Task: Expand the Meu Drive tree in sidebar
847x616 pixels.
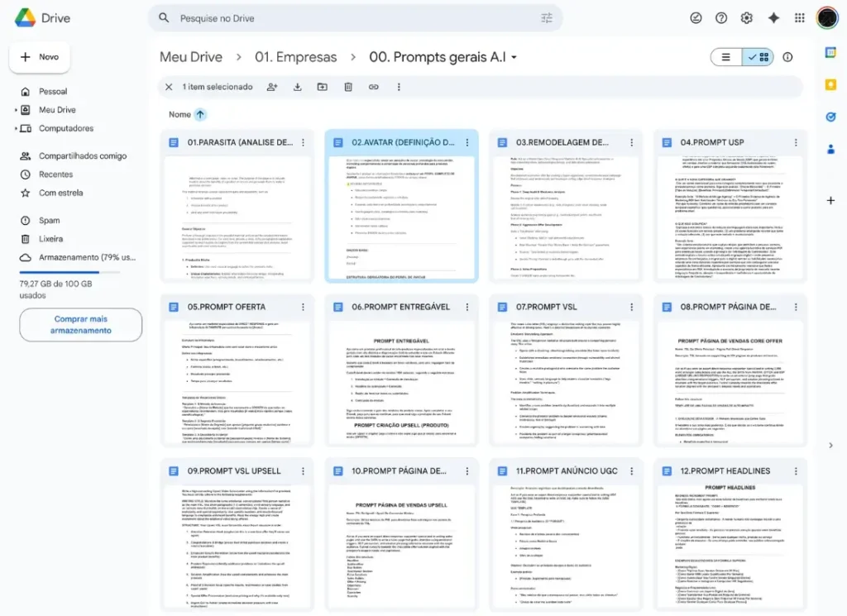Action: coord(16,110)
